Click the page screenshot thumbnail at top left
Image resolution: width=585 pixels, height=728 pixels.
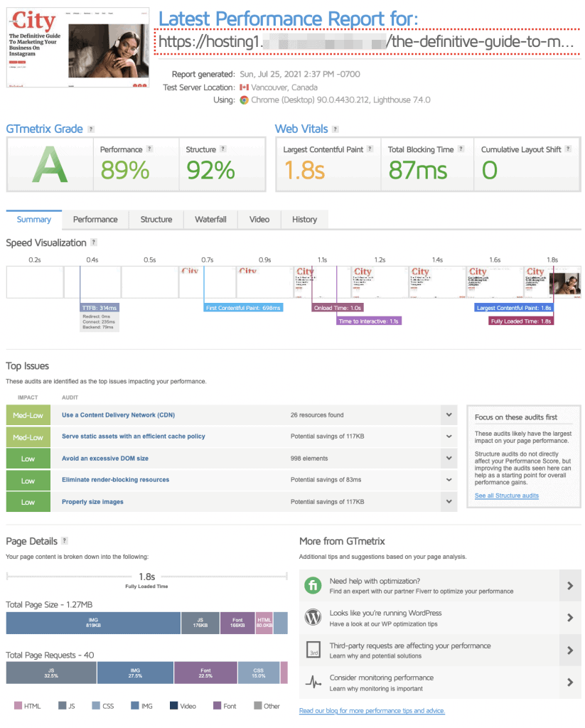click(x=77, y=48)
